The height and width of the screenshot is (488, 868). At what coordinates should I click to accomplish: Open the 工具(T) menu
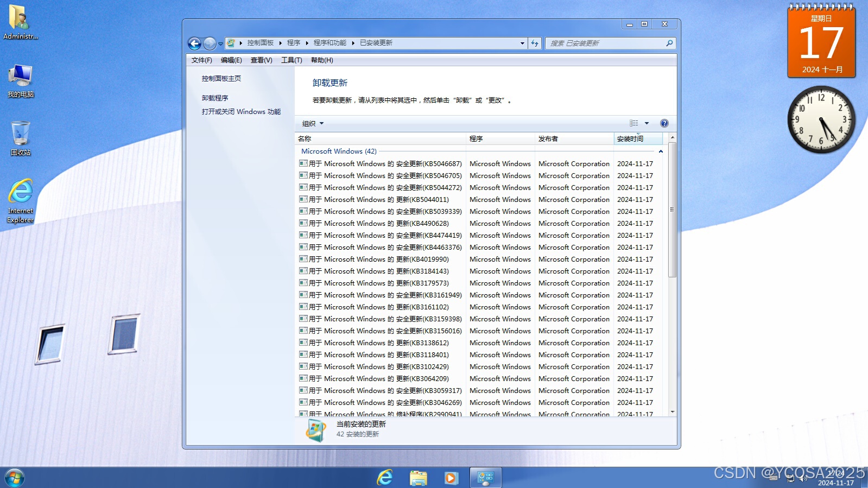pos(292,60)
